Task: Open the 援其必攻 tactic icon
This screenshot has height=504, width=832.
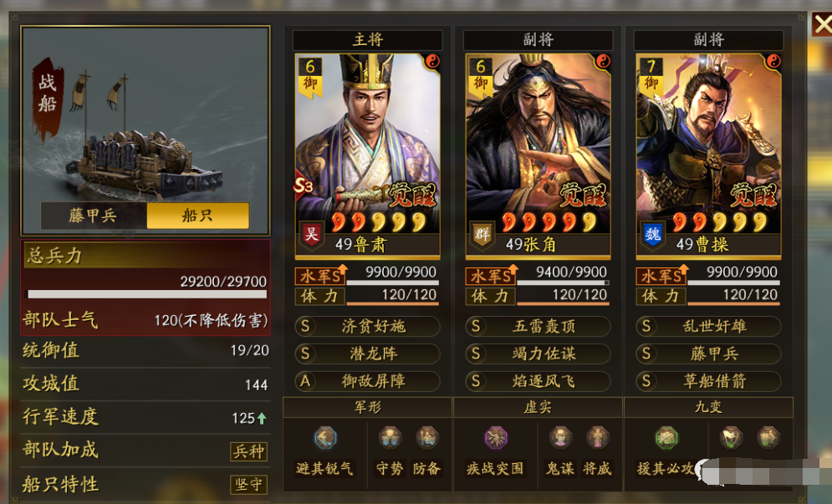Action: tap(666, 438)
